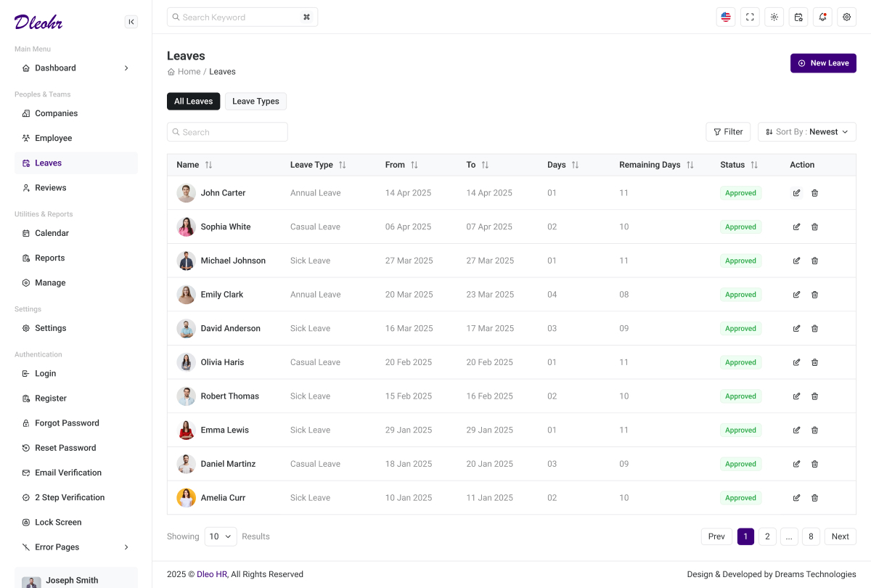The width and height of the screenshot is (871, 588).
Task: Toggle dark mode with the sun icon
Action: [x=774, y=17]
